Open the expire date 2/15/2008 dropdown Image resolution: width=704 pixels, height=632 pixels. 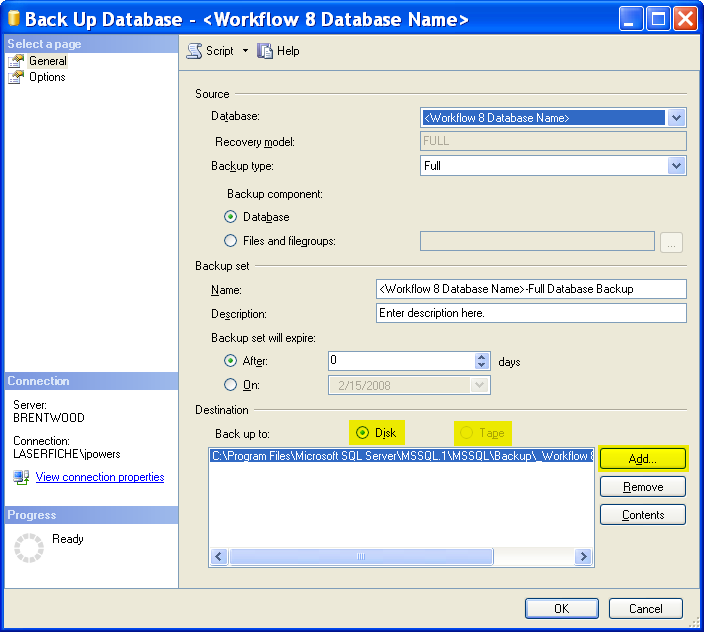(480, 385)
